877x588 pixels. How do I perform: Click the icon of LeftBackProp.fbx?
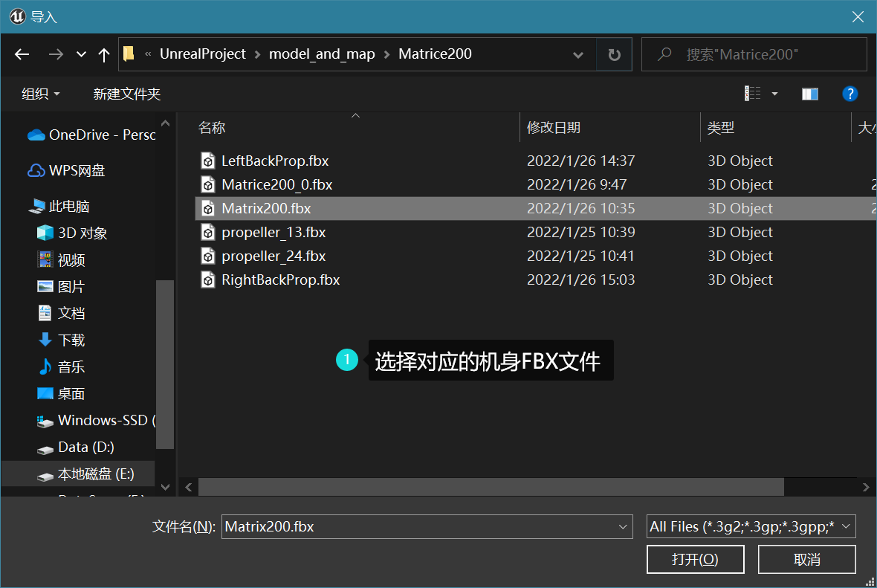[x=208, y=161]
